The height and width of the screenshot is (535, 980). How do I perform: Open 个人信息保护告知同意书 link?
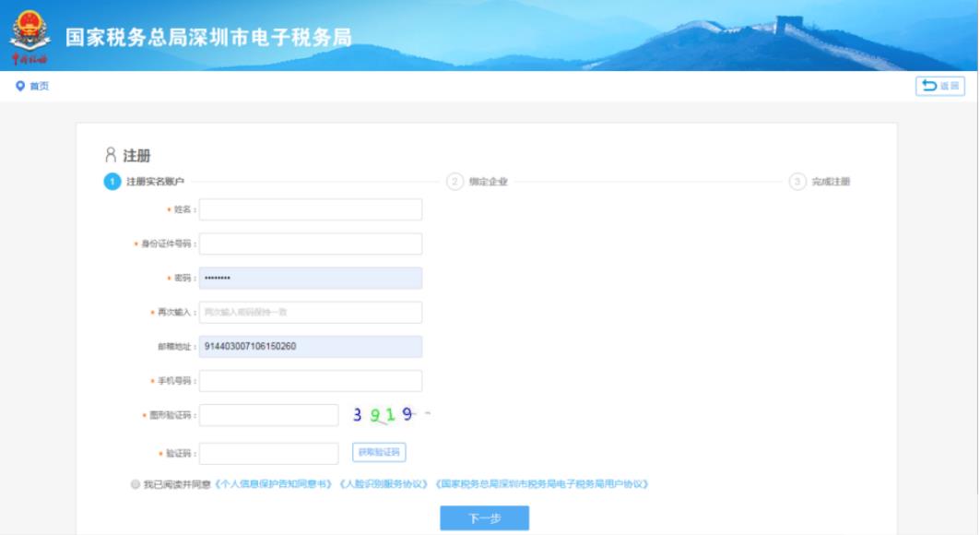[x=274, y=484]
